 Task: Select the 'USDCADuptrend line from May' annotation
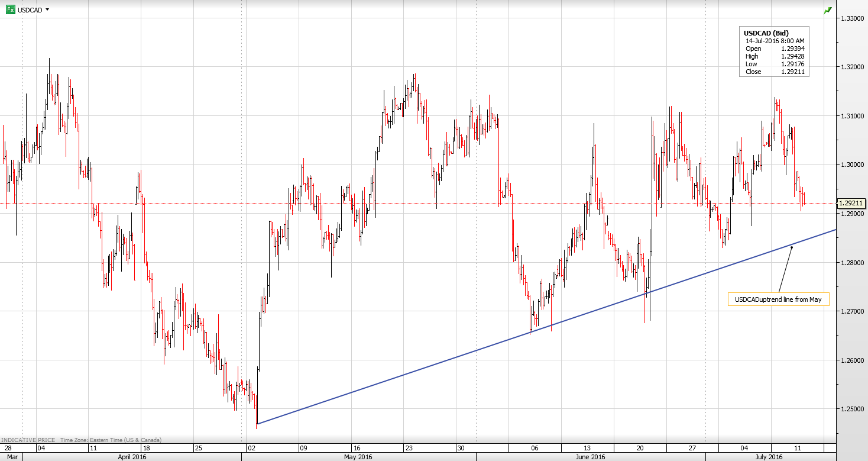[778, 299]
